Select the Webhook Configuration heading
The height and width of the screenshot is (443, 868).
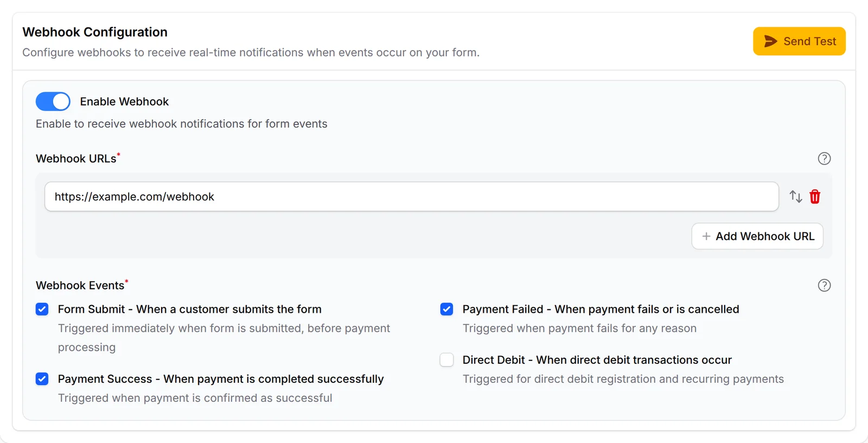click(x=95, y=32)
